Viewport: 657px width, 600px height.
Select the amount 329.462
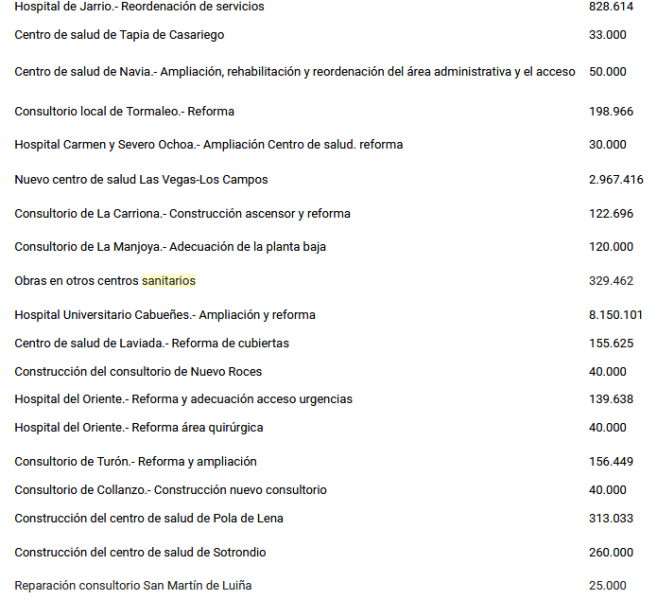click(x=611, y=281)
